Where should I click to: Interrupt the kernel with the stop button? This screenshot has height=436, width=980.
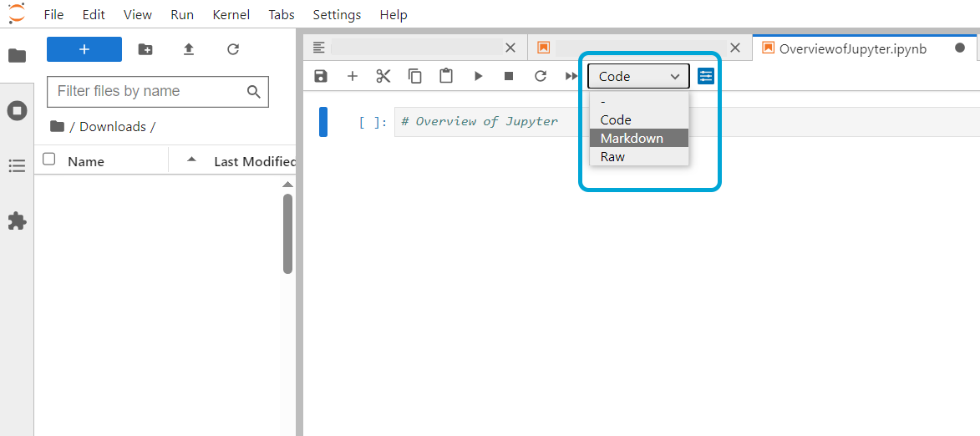pos(509,76)
